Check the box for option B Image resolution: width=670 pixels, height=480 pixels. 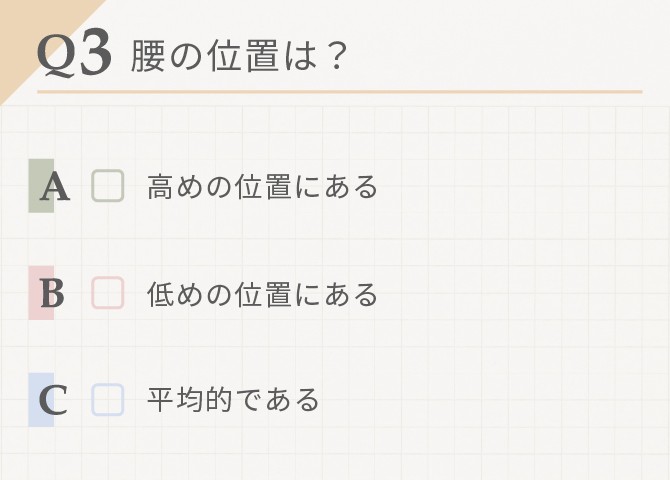[x=108, y=293]
